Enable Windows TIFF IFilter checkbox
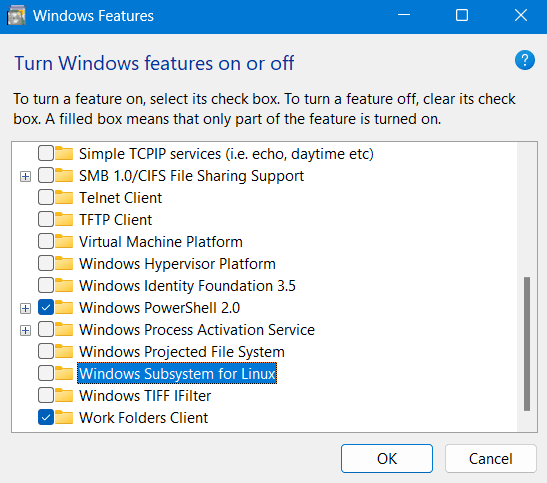547x483 pixels. pos(46,395)
